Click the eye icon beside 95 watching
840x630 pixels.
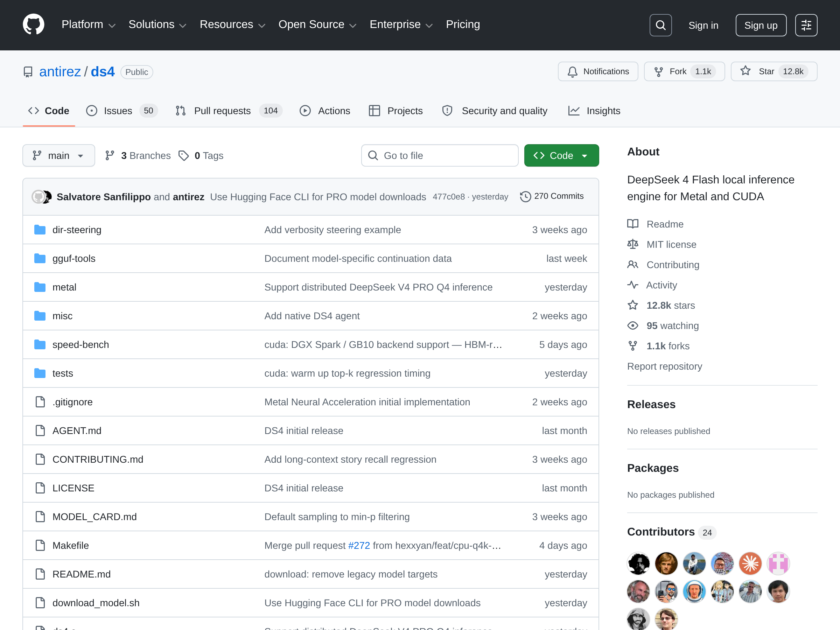633,325
